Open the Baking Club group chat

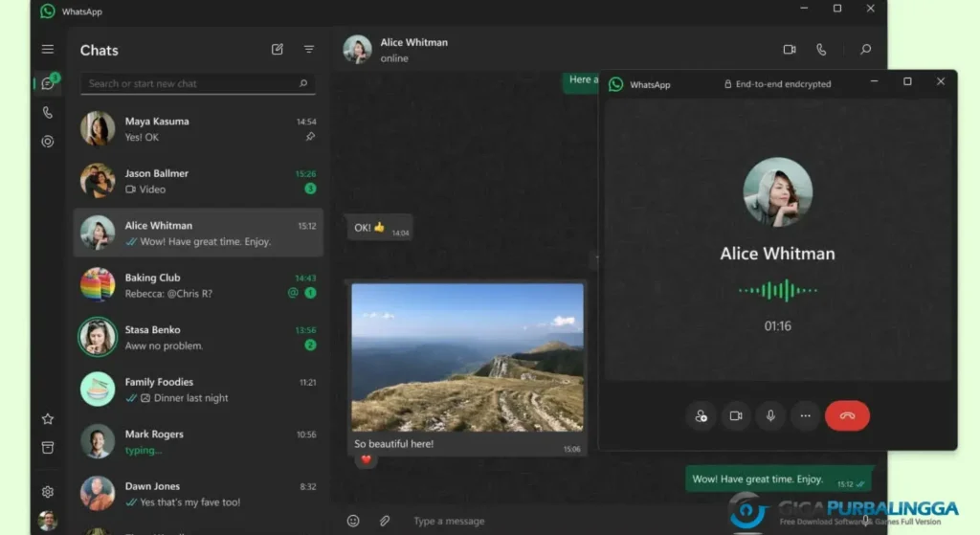point(198,285)
